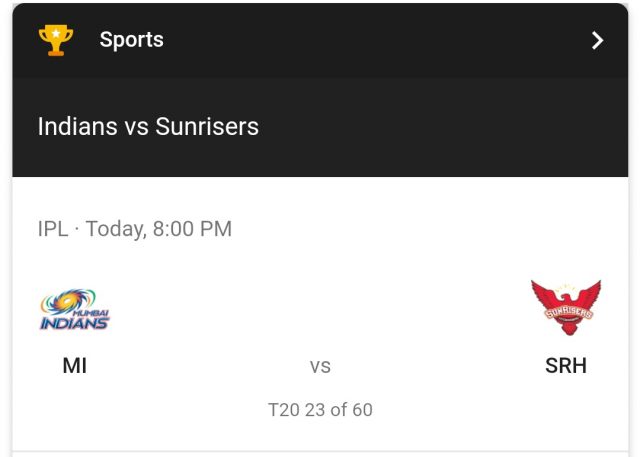Click the Mumbai Indians team logo
The height and width of the screenshot is (457, 640).
[x=75, y=309]
